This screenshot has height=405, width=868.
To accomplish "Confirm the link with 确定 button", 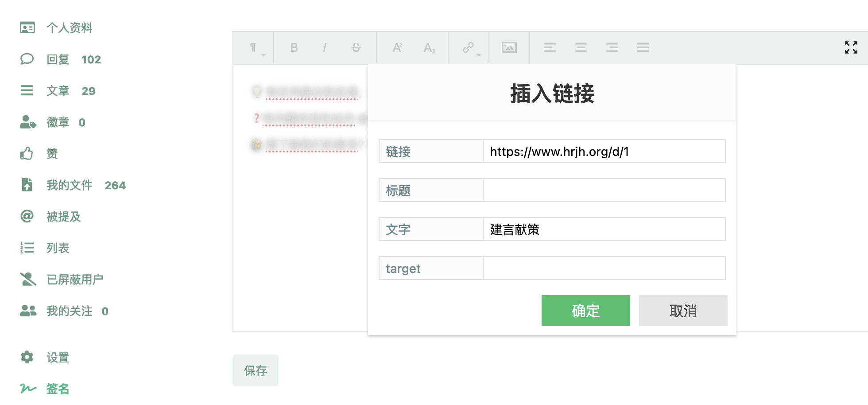I will (x=585, y=311).
